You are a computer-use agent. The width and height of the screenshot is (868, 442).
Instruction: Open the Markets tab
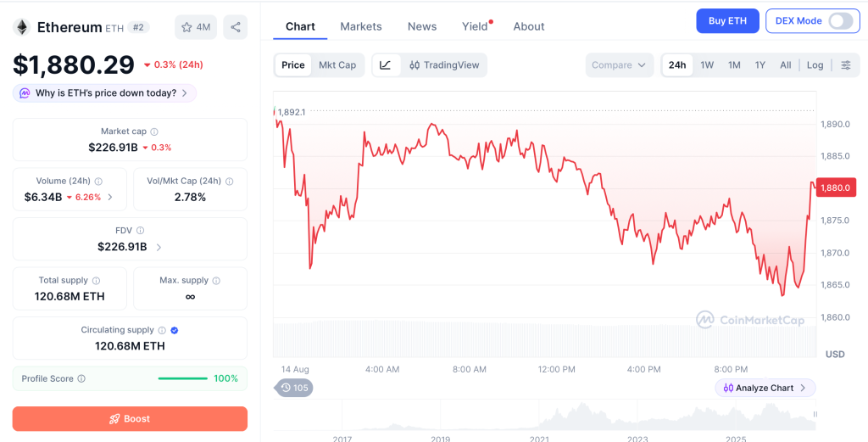[361, 26]
